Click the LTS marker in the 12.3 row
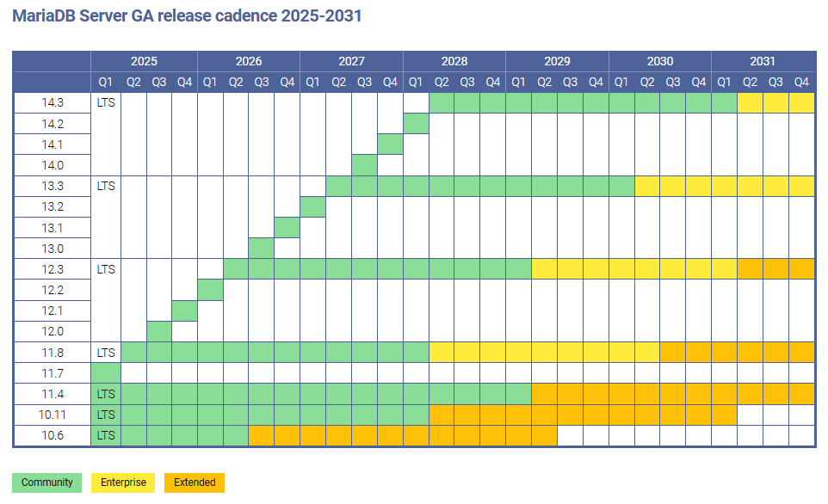This screenshot has width=828, height=504. pos(106,269)
